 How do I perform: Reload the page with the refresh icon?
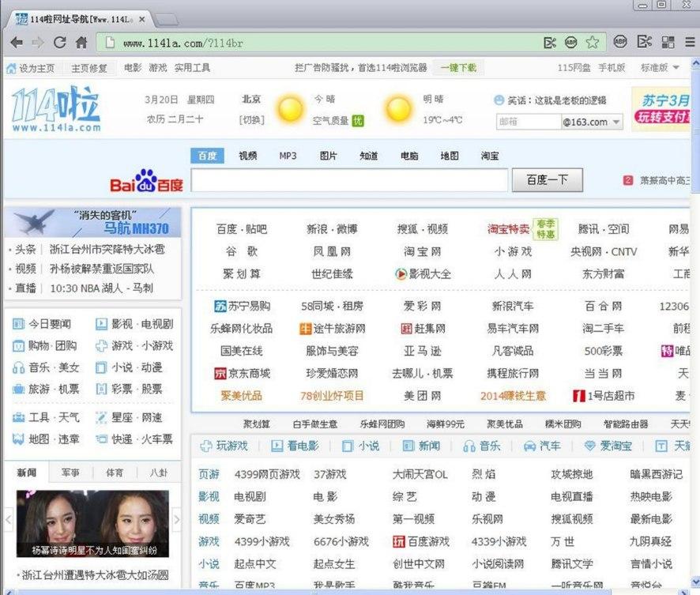[59, 43]
